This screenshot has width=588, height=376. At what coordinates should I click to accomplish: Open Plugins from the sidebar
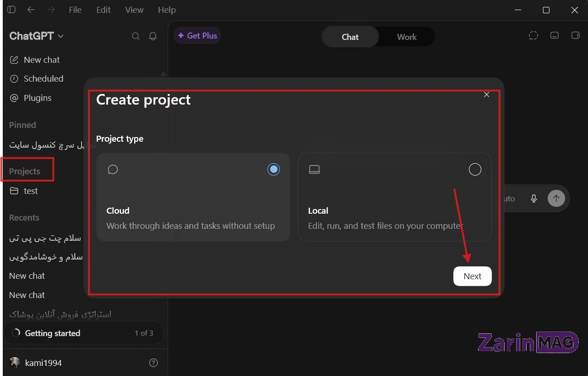click(31, 98)
